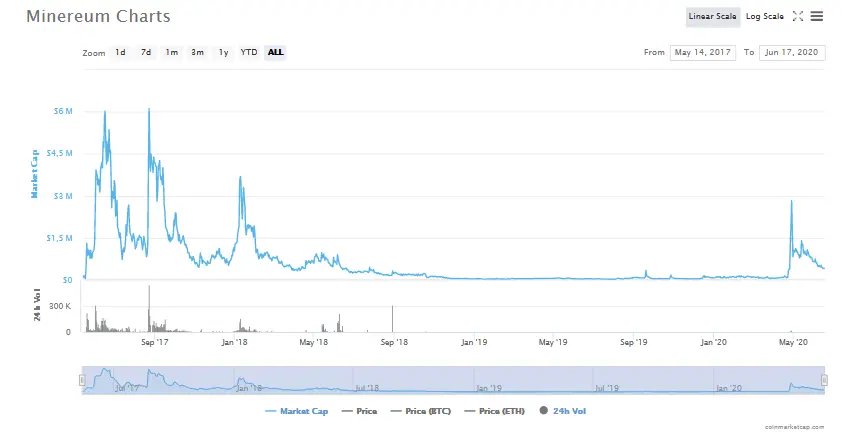The image size is (849, 440).
Task: Click the $3 M axis label
Action: pos(62,196)
